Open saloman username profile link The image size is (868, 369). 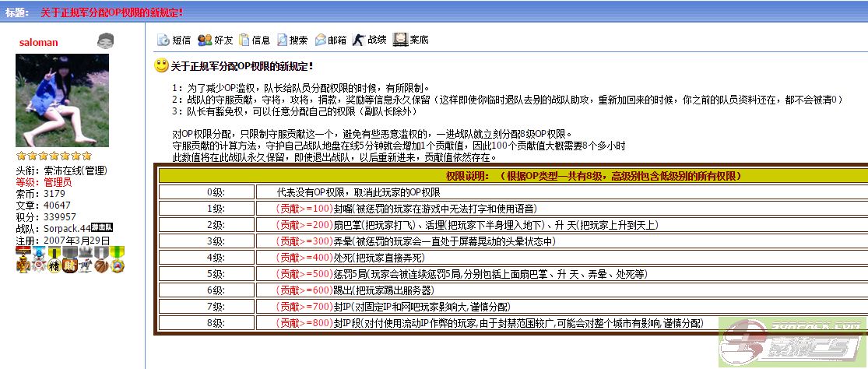tap(38, 43)
